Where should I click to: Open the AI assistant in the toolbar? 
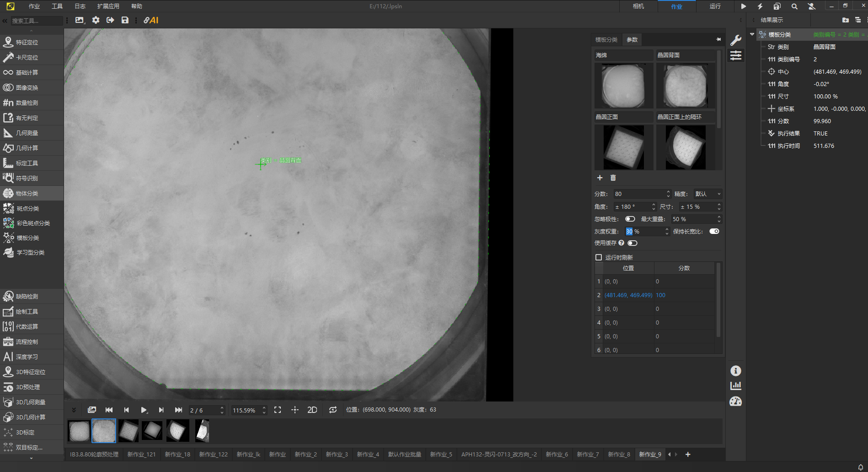(x=151, y=20)
